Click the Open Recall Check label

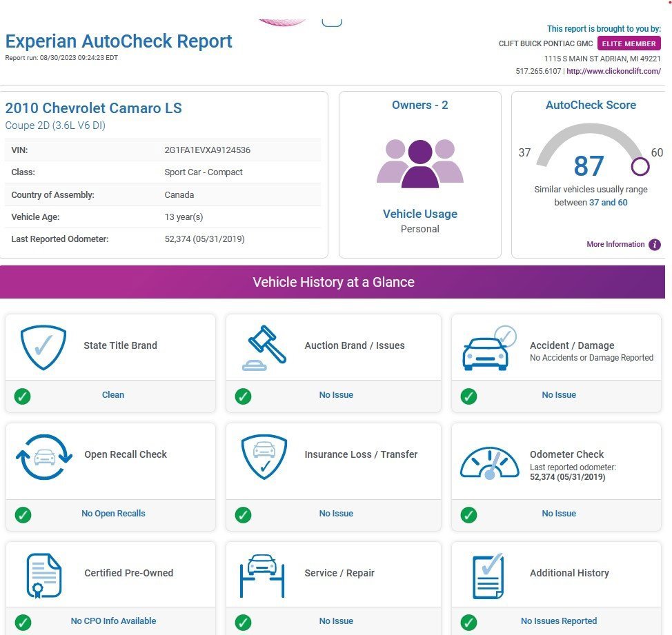coord(126,454)
